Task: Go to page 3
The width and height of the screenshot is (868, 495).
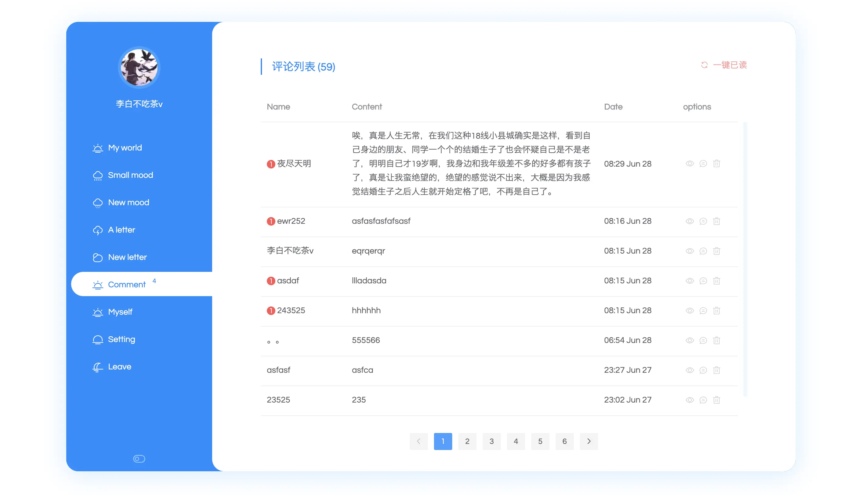Action: (491, 441)
